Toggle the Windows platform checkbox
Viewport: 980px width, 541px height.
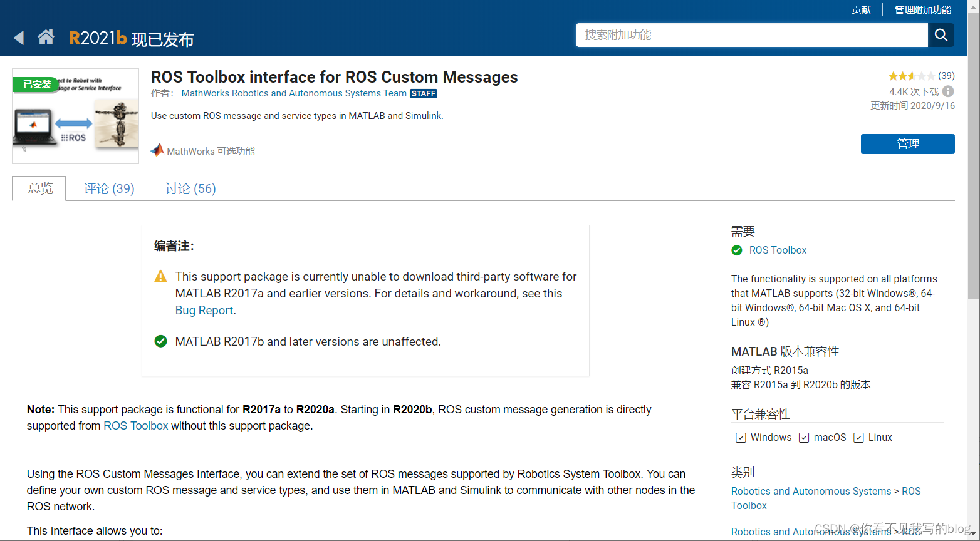click(x=741, y=438)
